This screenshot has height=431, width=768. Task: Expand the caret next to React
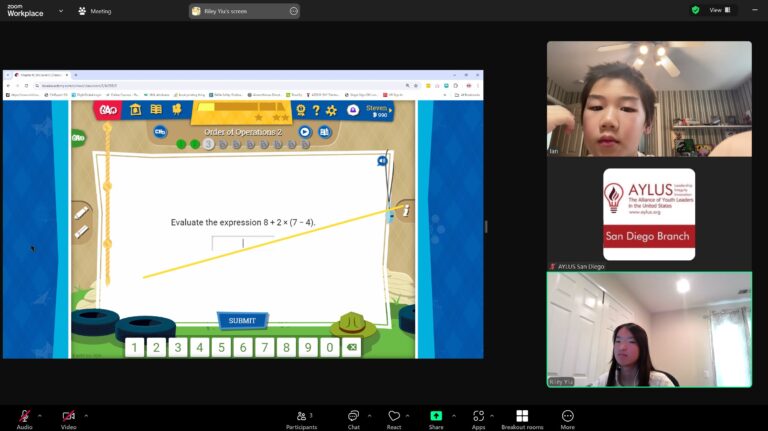pos(407,416)
